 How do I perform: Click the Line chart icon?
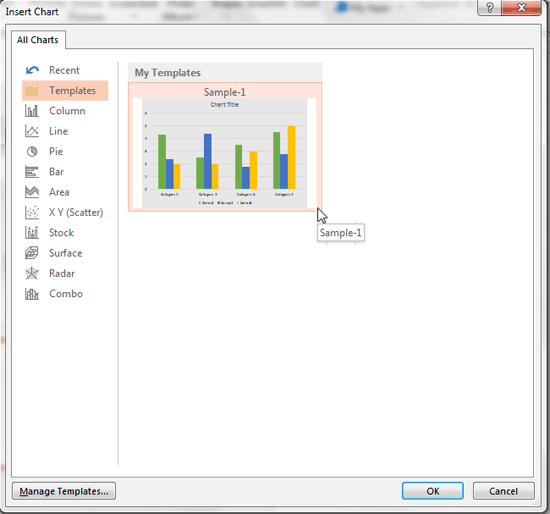point(32,131)
